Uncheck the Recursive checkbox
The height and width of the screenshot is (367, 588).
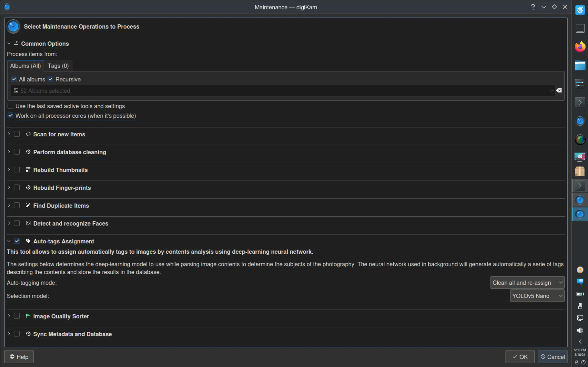[x=51, y=79]
